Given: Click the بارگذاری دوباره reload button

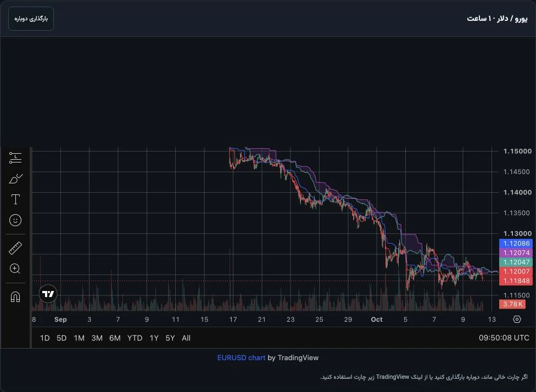Looking at the screenshot, I should (x=31, y=19).
